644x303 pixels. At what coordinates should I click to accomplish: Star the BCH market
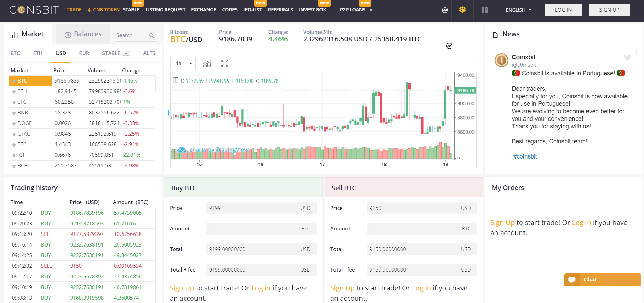coord(14,166)
